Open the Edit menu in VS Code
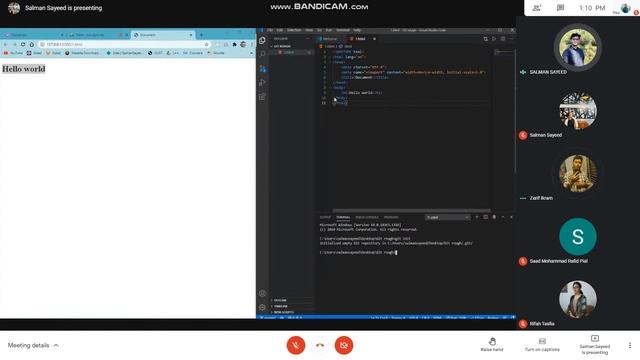640x360 pixels. (x=280, y=30)
